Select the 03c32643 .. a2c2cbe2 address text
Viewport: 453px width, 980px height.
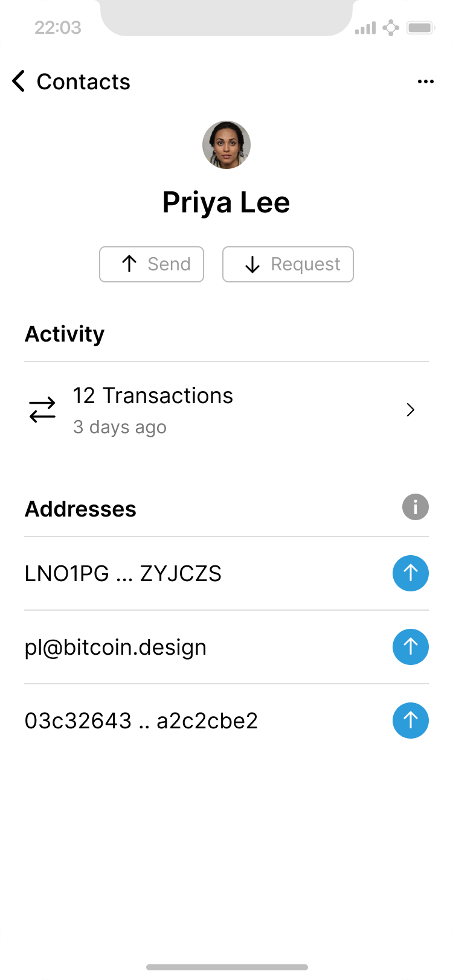pos(141,721)
